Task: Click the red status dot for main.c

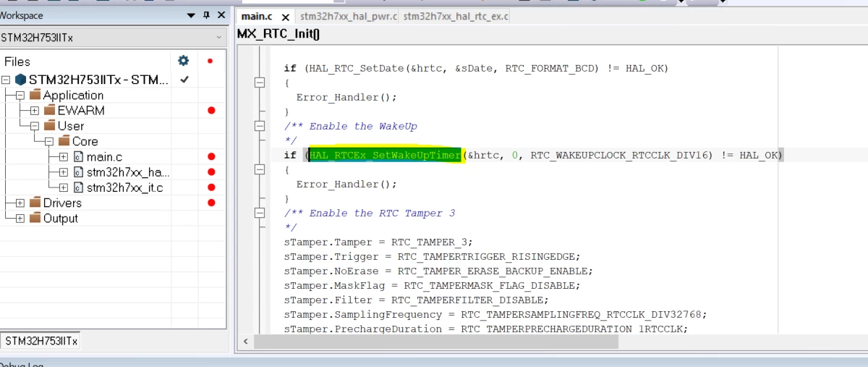Action: 211,157
